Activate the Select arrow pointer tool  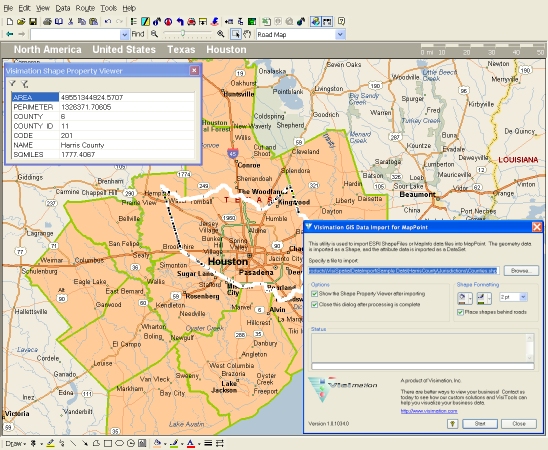pos(236,34)
